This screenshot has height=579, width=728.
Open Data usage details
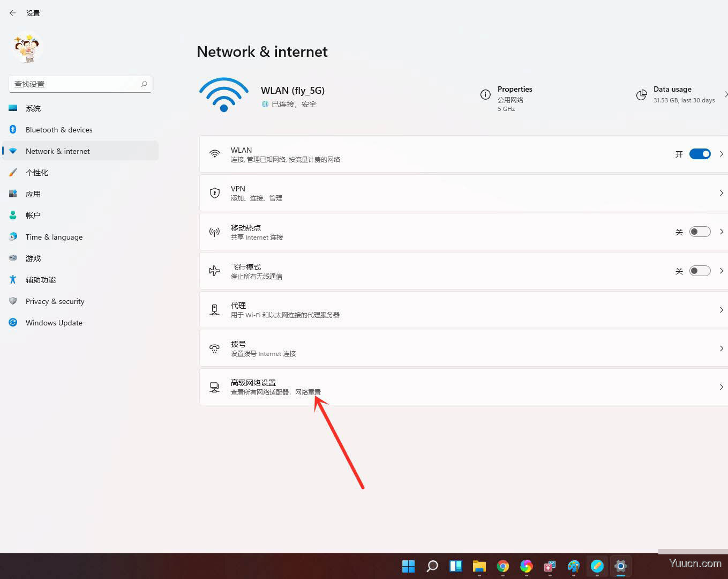point(672,90)
